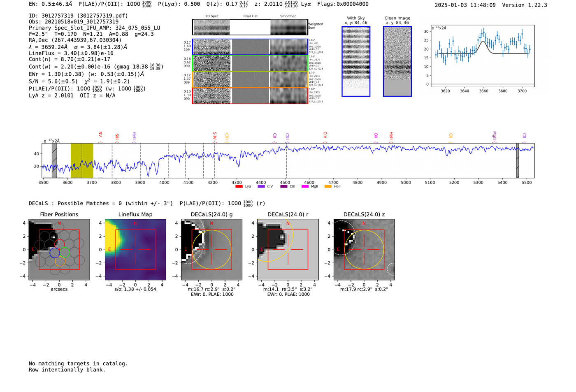Select the blue-bordered 2D spectrum fiber row
This screenshot has height=392, width=576.
click(250, 47)
